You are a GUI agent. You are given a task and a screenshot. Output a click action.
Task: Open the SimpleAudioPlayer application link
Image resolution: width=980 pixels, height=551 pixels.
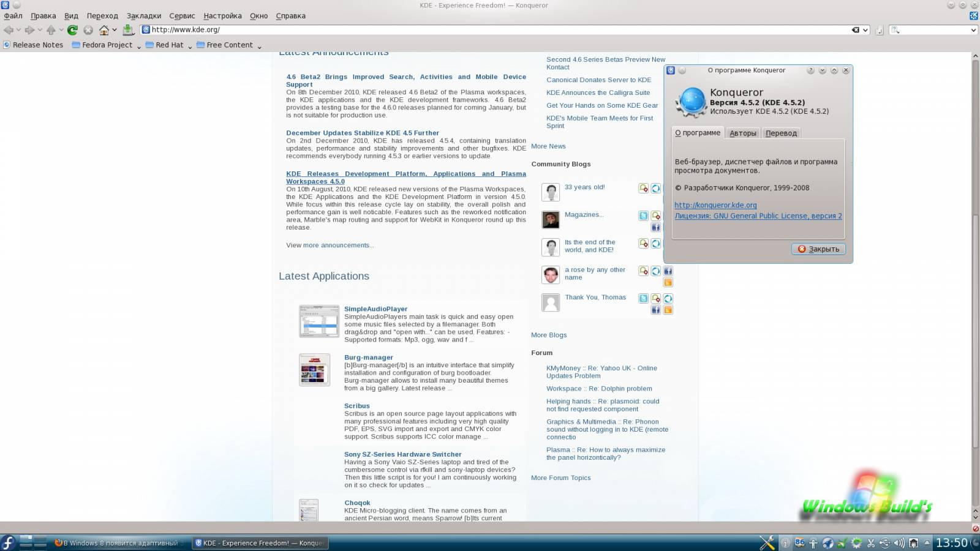375,309
